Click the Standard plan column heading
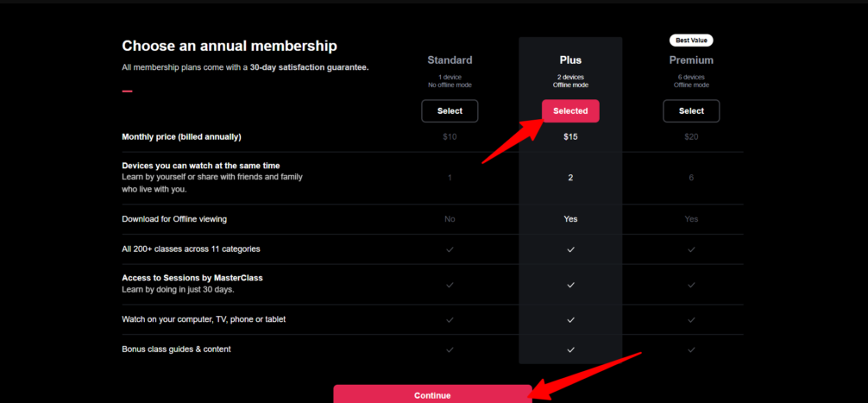 click(450, 60)
